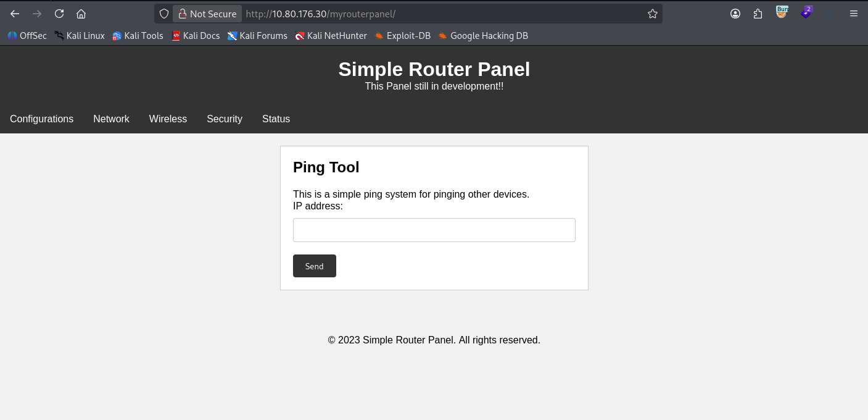Open the Network nav item
868x420 pixels.
point(111,119)
